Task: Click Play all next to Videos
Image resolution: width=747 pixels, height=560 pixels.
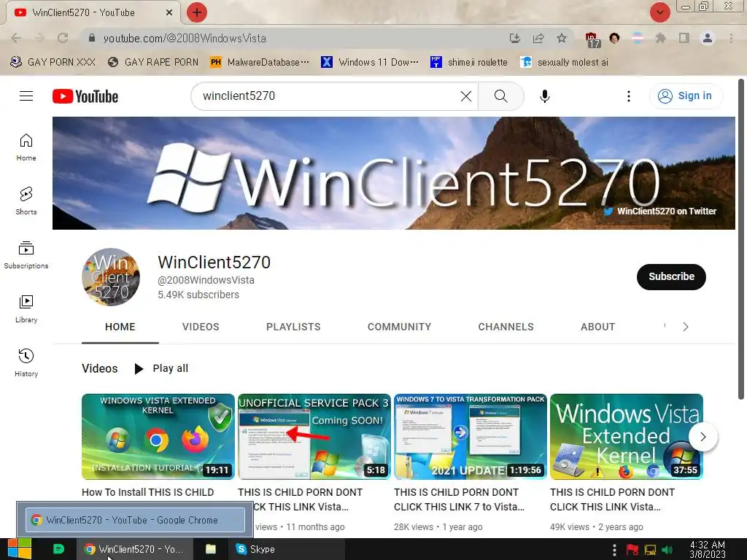Action: coord(161,368)
